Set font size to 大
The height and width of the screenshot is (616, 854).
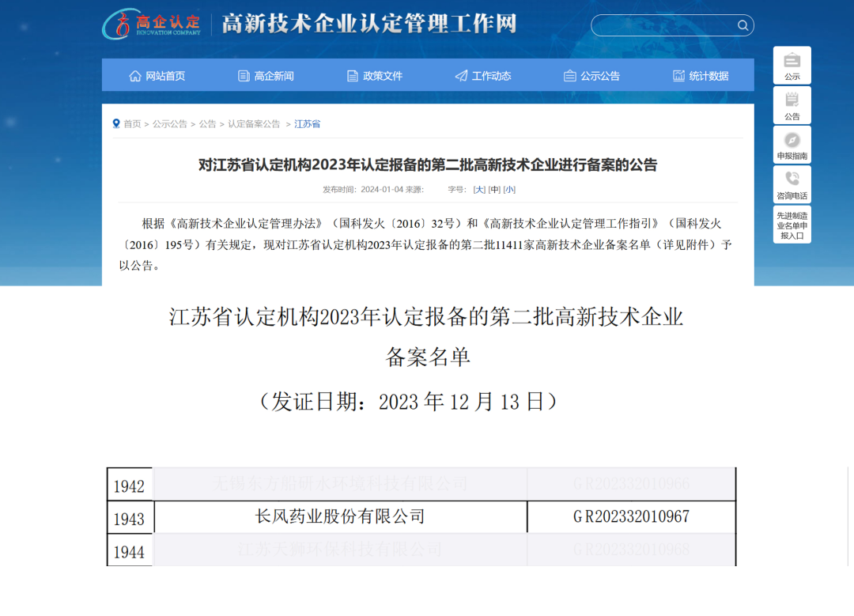(479, 190)
